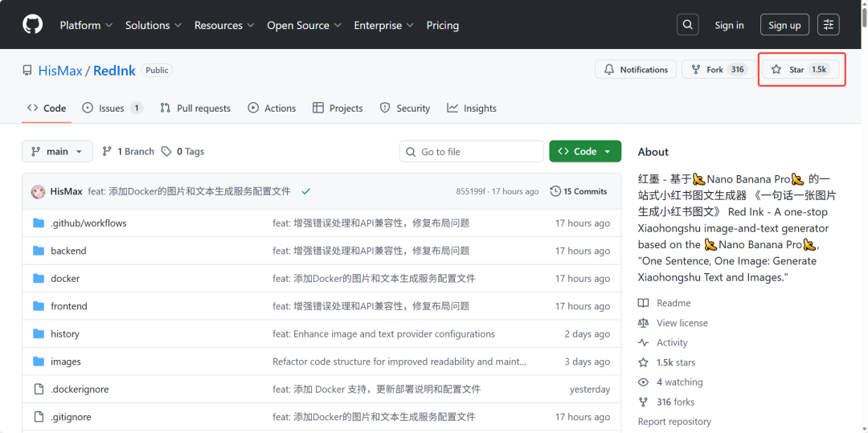Viewport: 868px width, 433px height.
Task: Click the green commit status checkmark
Action: pos(306,191)
